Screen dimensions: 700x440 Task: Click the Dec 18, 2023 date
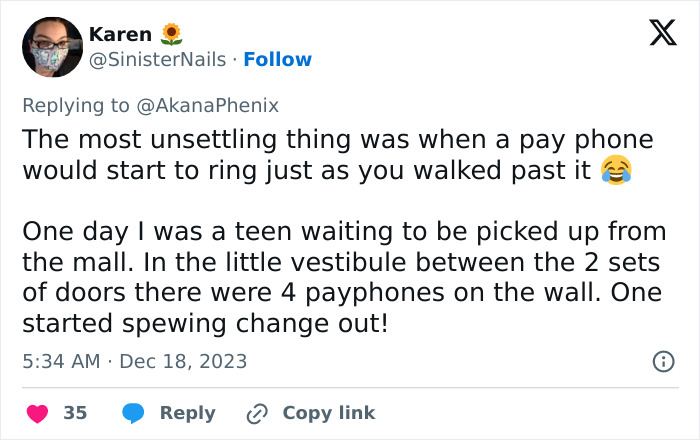click(183, 361)
